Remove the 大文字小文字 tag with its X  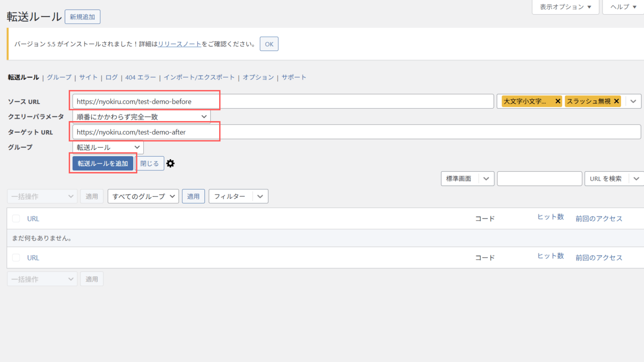(x=558, y=101)
